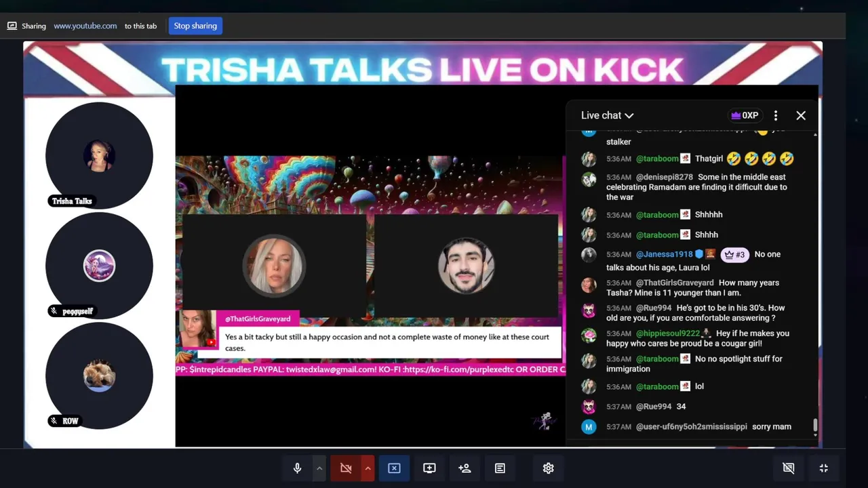Click the crossed-out screen icon

pos(788,468)
